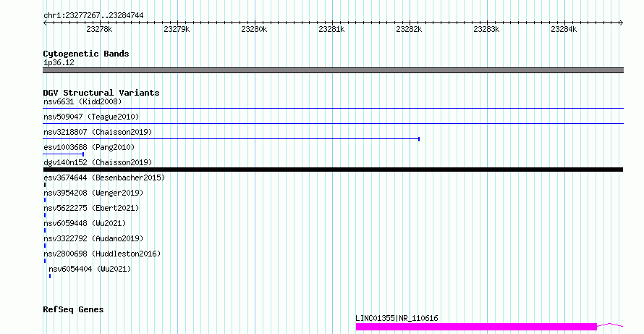Select the nsv509047 blue variant line
Screen dimensions: 644x334
tap(333, 123)
